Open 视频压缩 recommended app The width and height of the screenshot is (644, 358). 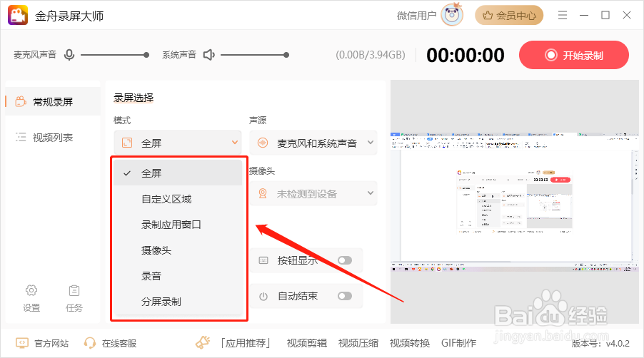[358, 343]
